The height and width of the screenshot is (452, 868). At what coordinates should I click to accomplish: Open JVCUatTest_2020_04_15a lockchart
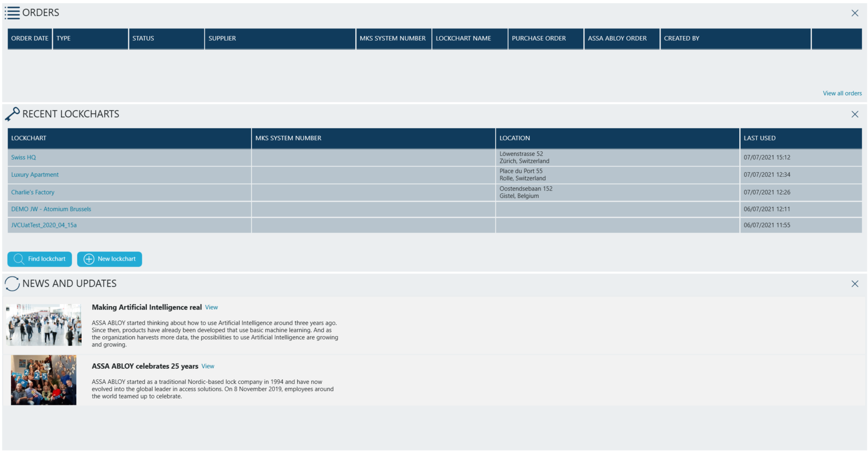pos(44,225)
